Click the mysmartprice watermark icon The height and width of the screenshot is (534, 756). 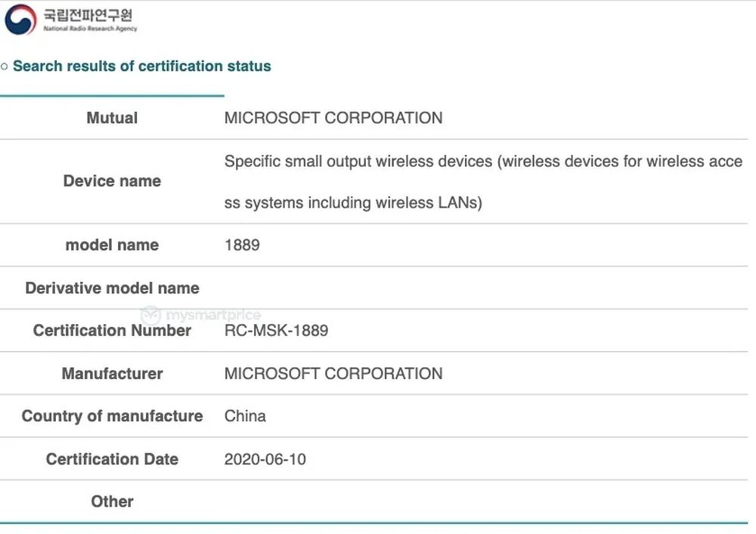click(x=150, y=315)
